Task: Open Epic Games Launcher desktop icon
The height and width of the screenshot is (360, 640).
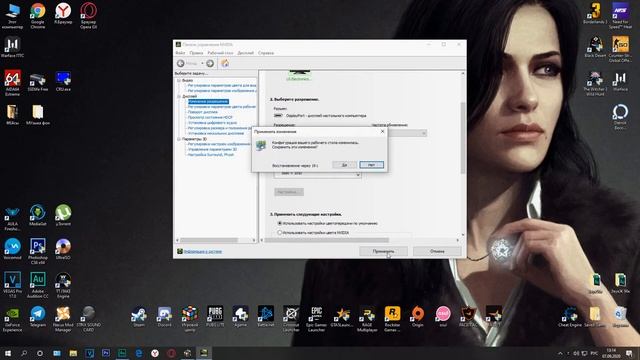Action: [x=316, y=319]
